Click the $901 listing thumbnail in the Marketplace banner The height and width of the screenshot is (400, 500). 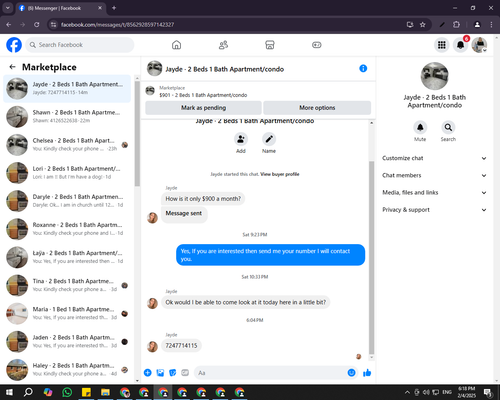150,91
